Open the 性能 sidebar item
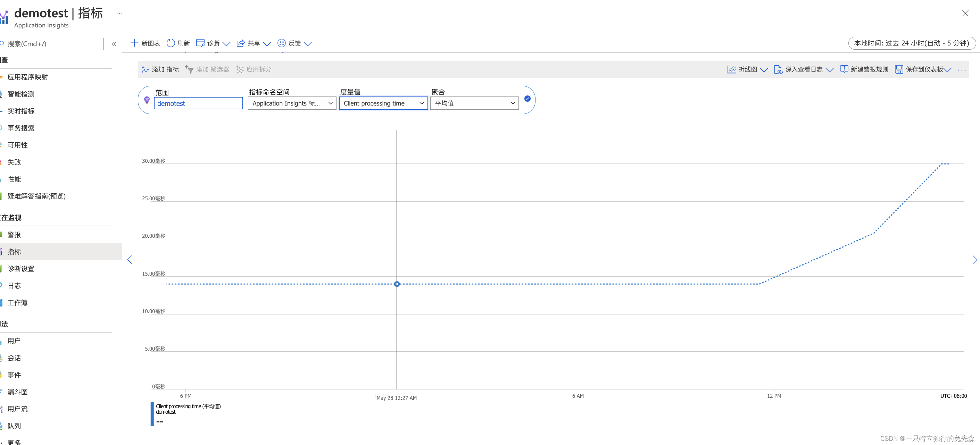 coord(15,179)
